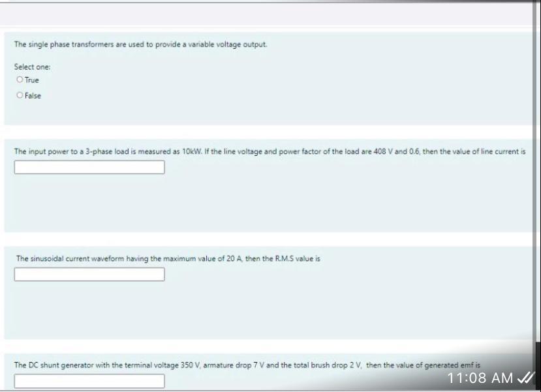This screenshot has height=392, width=541.
Task: Click the 'False' option label text
Action: [x=33, y=96]
